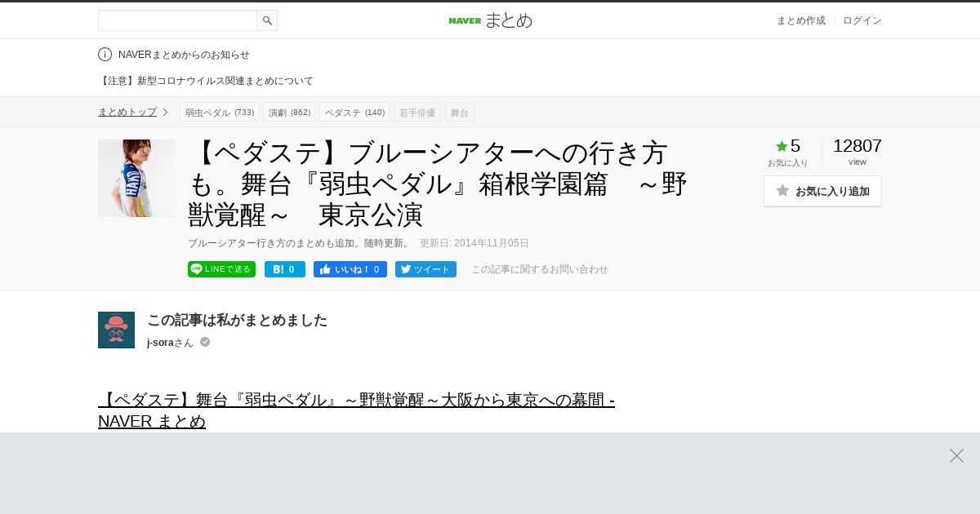The height and width of the screenshot is (514, 980).
Task: Close the bottom ad banner
Action: click(956, 455)
